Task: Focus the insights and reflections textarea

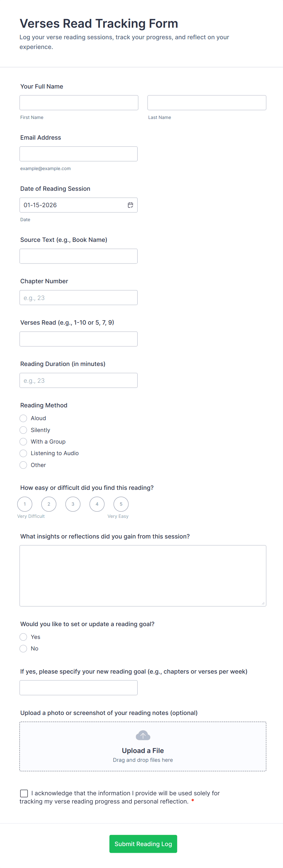Action: tap(143, 576)
